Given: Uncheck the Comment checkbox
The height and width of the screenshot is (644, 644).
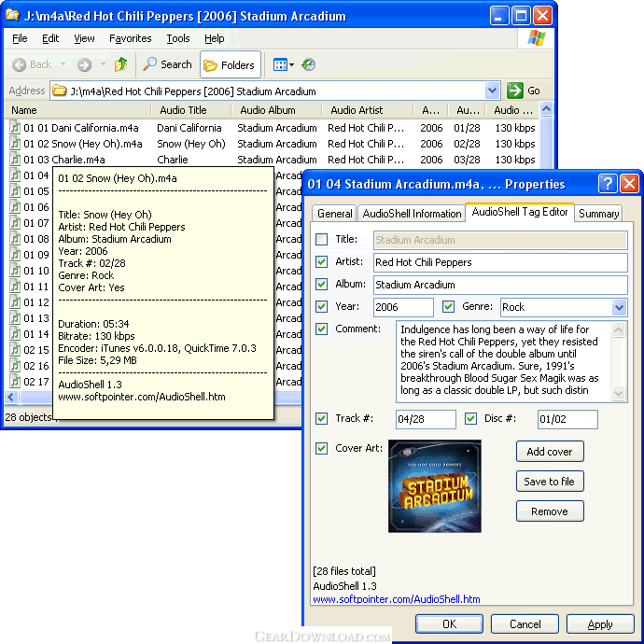Looking at the screenshot, I should 322,329.
